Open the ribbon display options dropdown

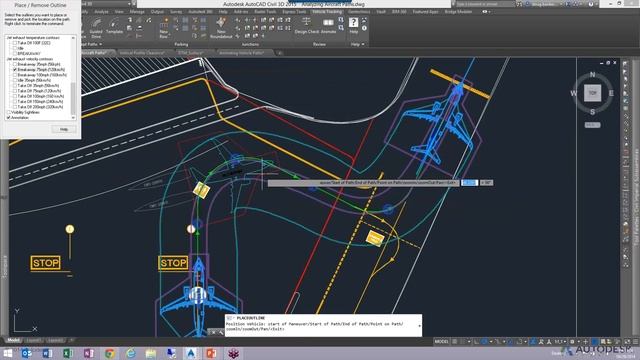click(489, 12)
